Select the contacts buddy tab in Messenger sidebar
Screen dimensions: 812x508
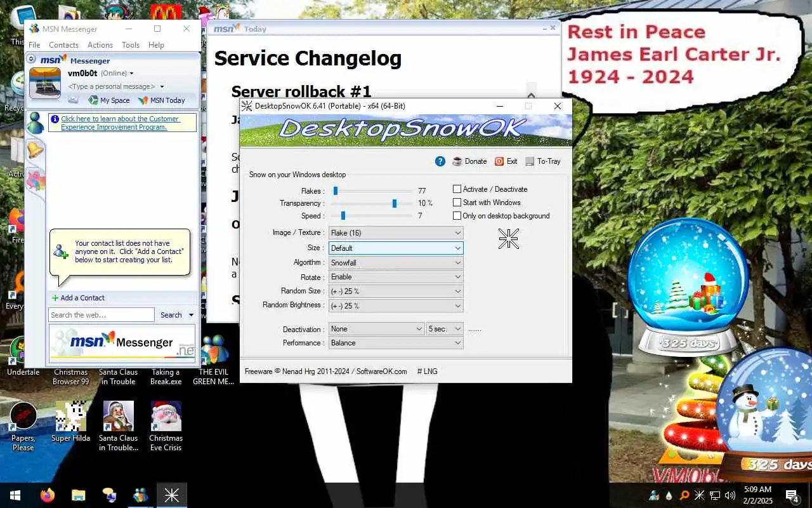pos(35,123)
